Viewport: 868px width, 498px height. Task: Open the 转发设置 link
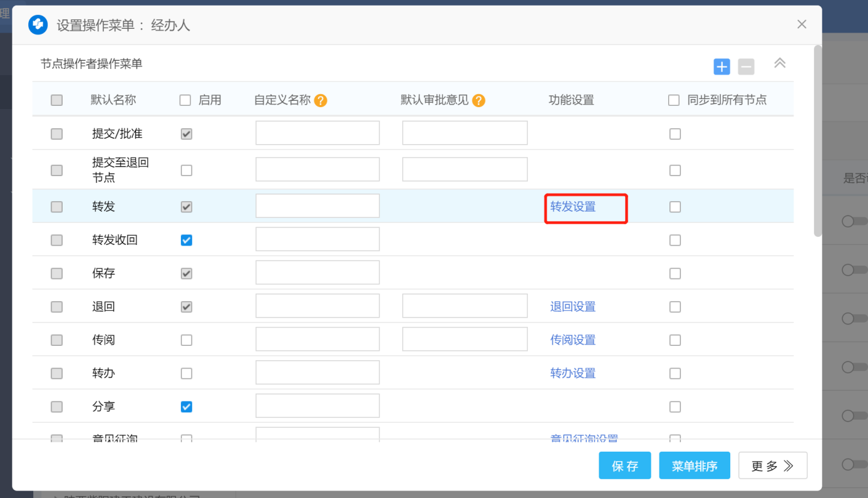pyautogui.click(x=572, y=207)
